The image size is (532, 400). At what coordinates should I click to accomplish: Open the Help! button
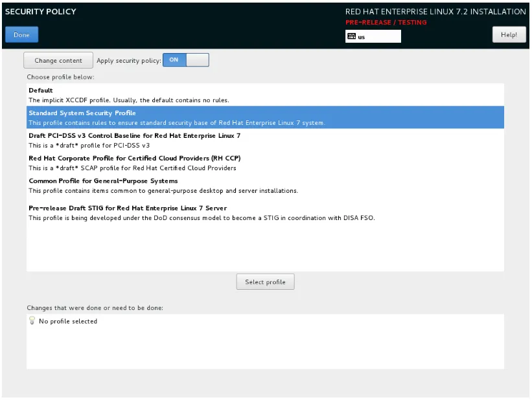point(509,36)
